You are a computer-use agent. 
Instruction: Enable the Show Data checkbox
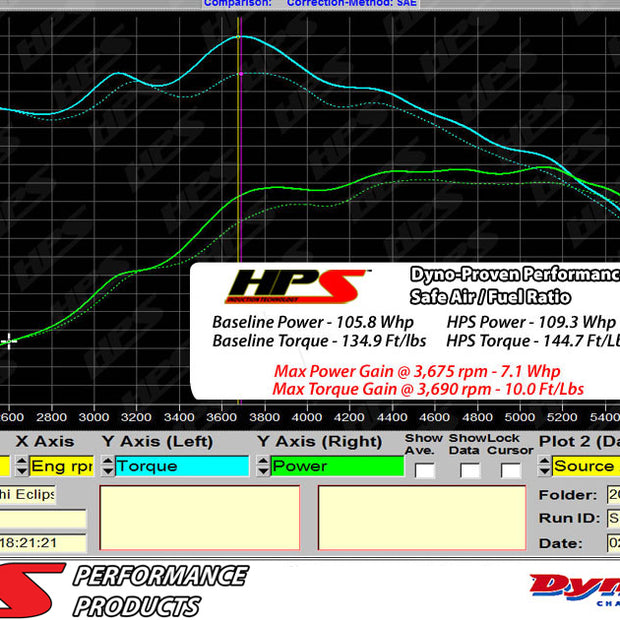(x=470, y=471)
